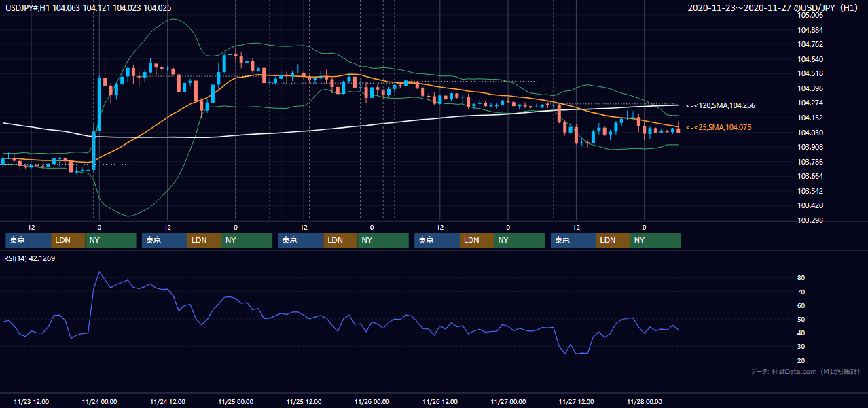Image resolution: width=868 pixels, height=408 pixels.
Task: Select RSI scale value 30
Action: tap(801, 347)
